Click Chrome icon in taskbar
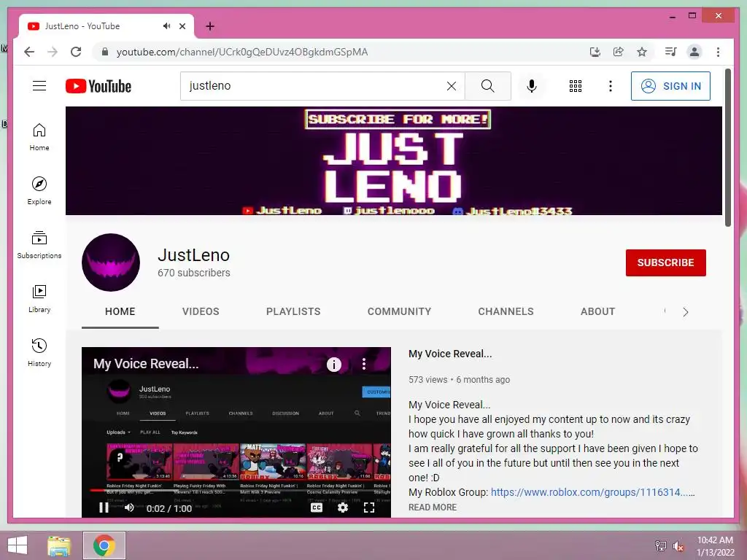Viewport: 747px width, 560px height. [x=104, y=545]
